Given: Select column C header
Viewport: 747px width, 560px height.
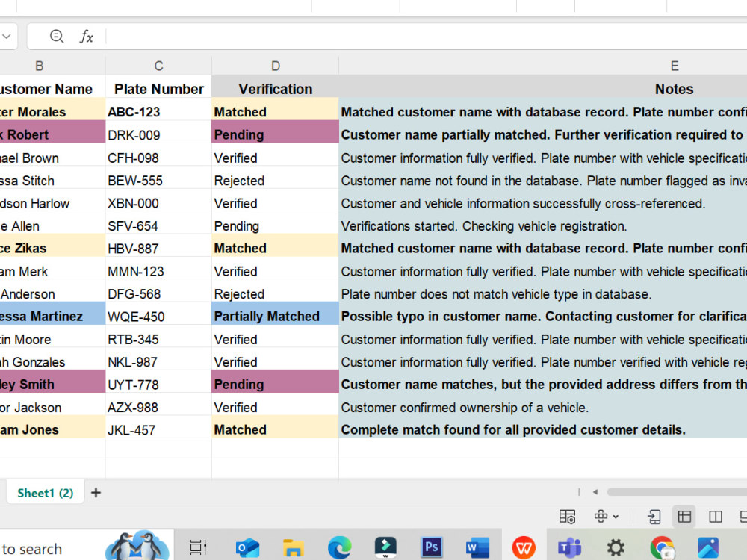Looking at the screenshot, I should coord(158,66).
